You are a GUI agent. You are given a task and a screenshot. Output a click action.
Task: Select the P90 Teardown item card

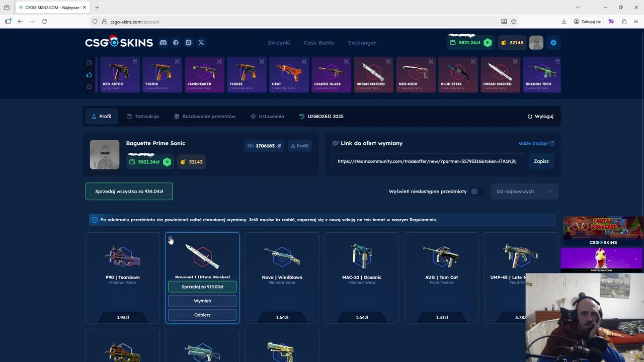coord(123,278)
